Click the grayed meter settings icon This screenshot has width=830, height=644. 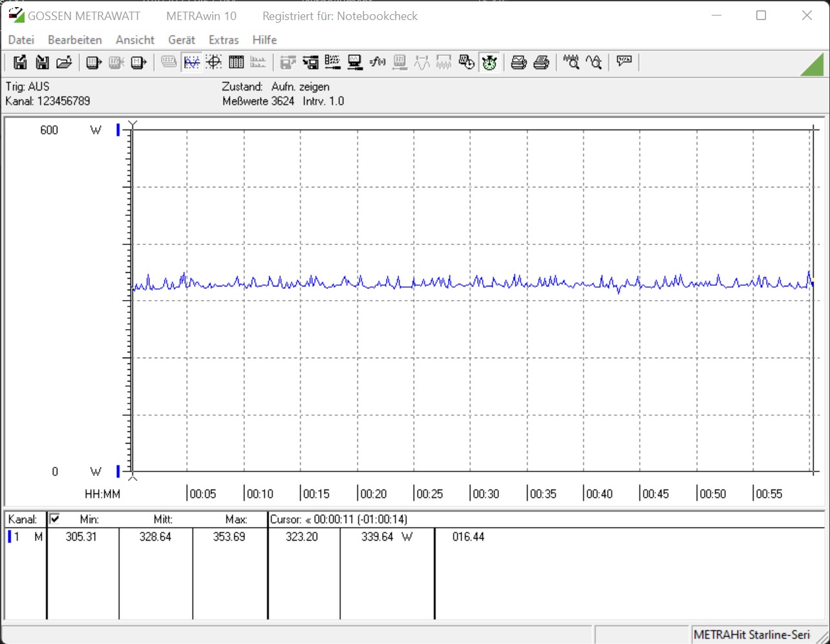(x=400, y=62)
